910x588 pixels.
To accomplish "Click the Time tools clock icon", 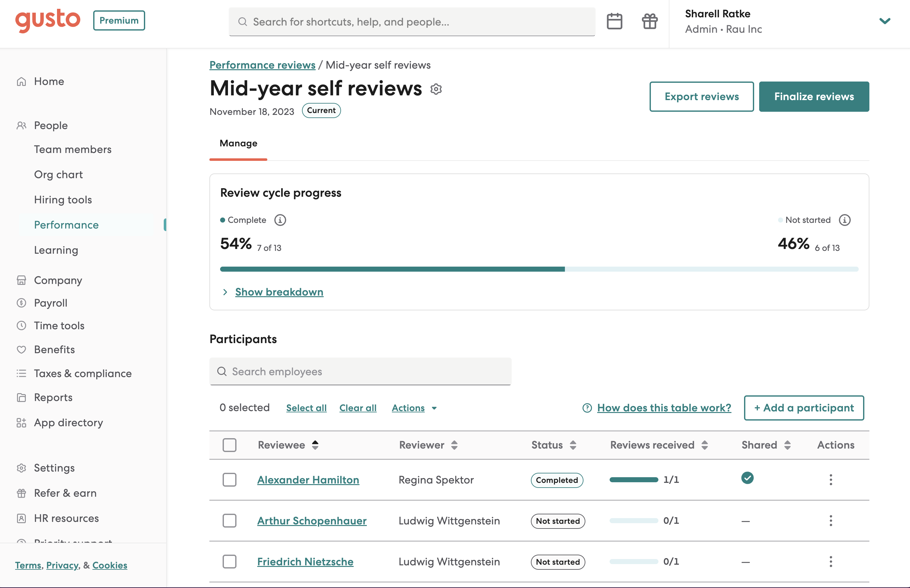I will click(21, 325).
